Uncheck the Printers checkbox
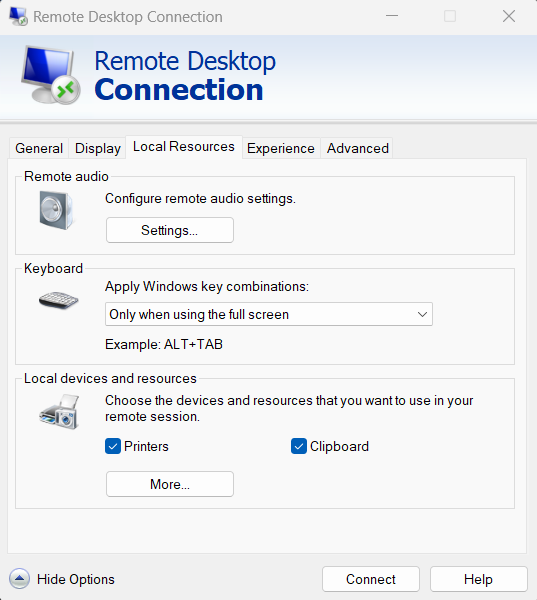537x600 pixels. (113, 446)
